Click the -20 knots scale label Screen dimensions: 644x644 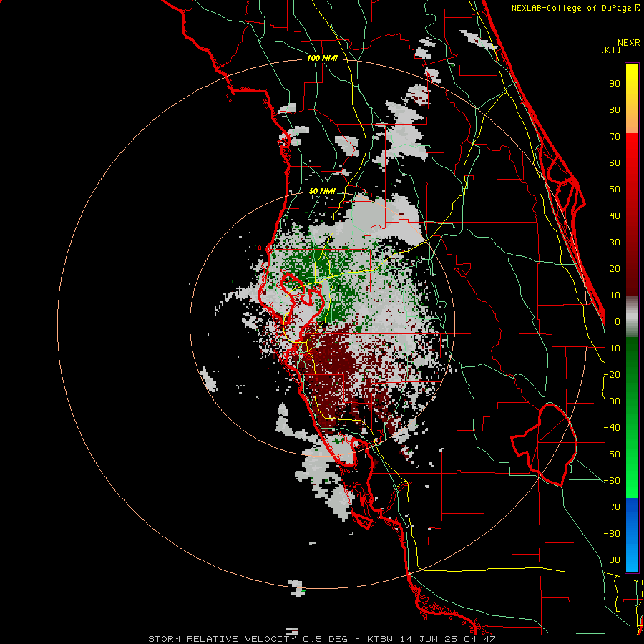613,375
